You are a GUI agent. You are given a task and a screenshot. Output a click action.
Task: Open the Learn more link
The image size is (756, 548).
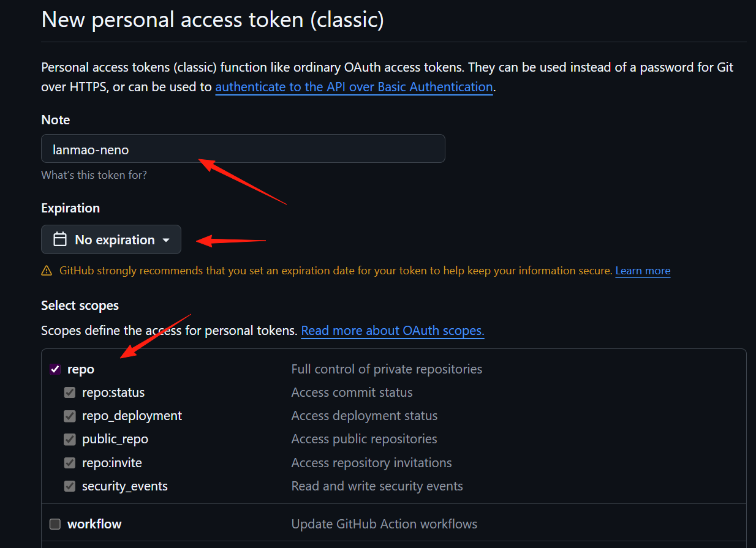(x=643, y=271)
